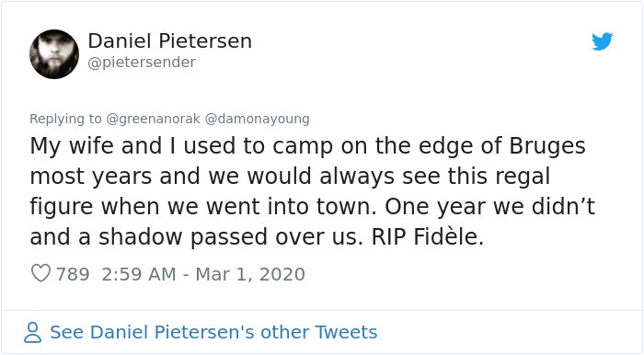Click the Mar 1, 2020 date

pos(250,274)
